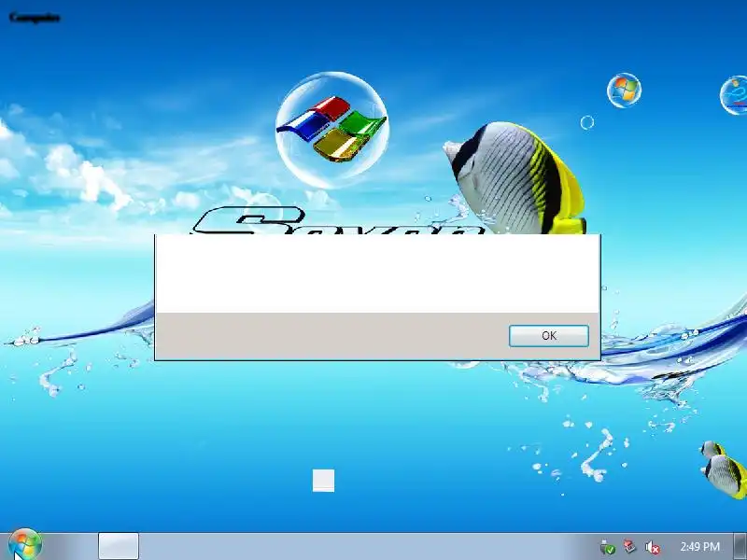Select the blank taskbar window button
This screenshot has height=560, width=747.
pos(119,546)
